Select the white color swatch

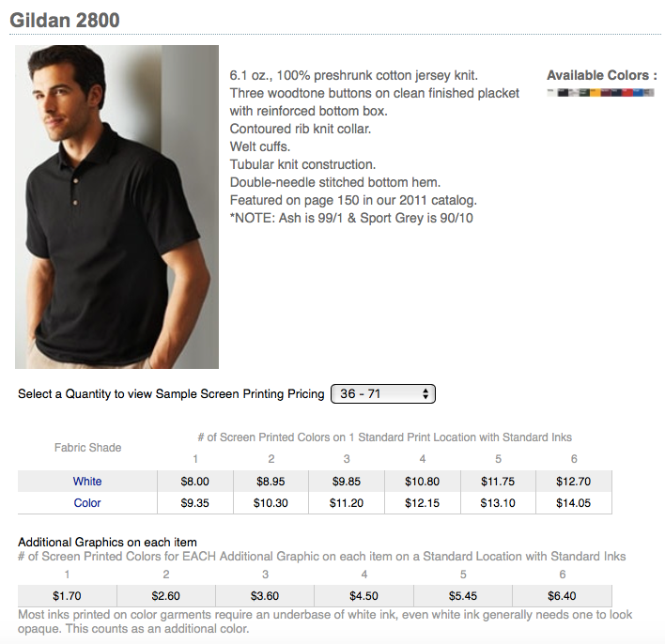pos(551,92)
